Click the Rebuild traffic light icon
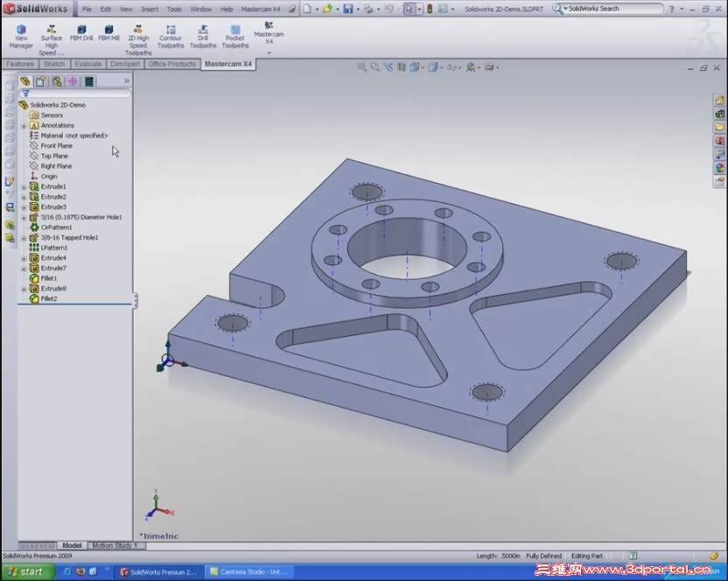The image size is (728, 581). 430,9
